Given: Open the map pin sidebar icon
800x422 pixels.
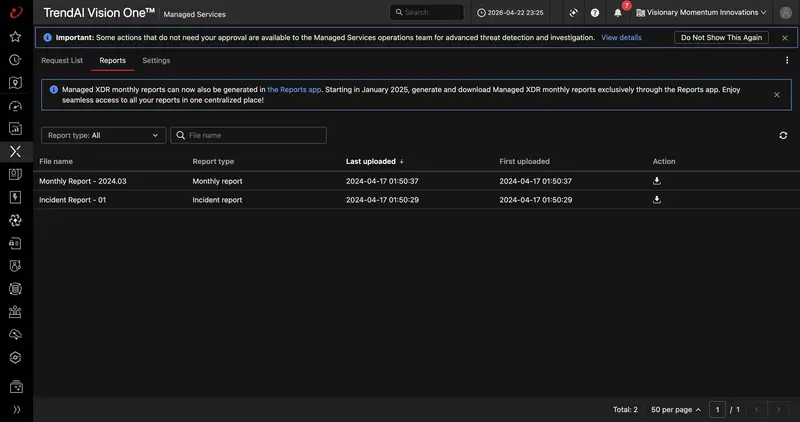Looking at the screenshot, I should click(x=15, y=83).
